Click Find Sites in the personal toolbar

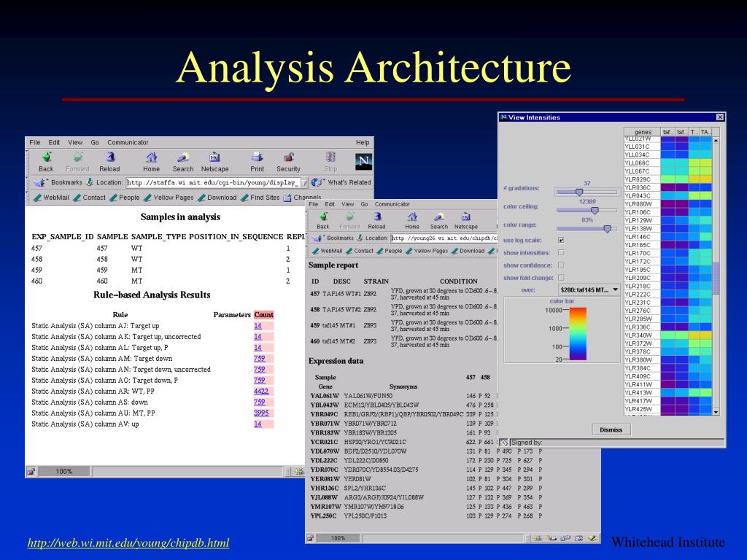click(260, 198)
